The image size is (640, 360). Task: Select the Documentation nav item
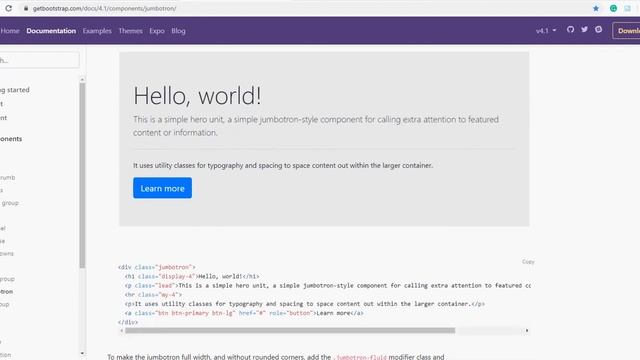click(51, 31)
